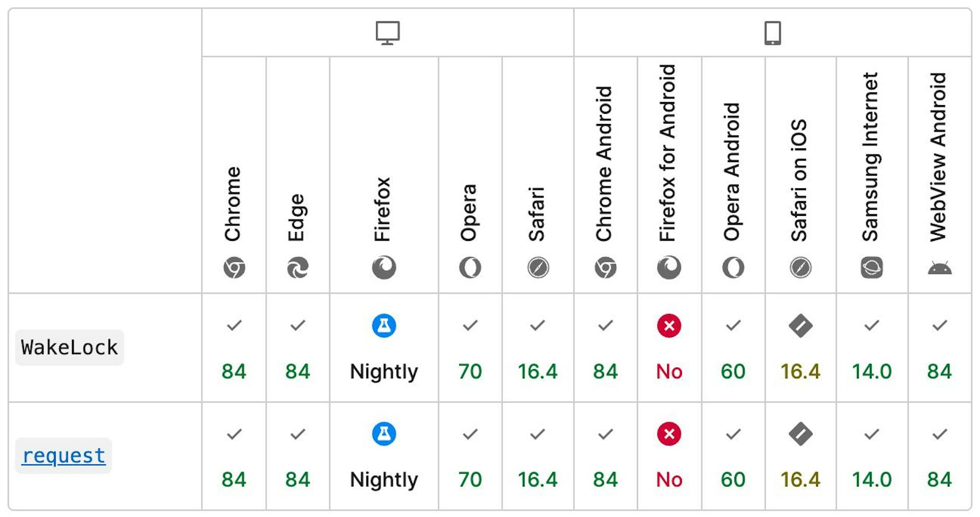This screenshot has width=980, height=517.
Task: Click request desktop Safari 16.4 checkmark
Action: [x=537, y=434]
